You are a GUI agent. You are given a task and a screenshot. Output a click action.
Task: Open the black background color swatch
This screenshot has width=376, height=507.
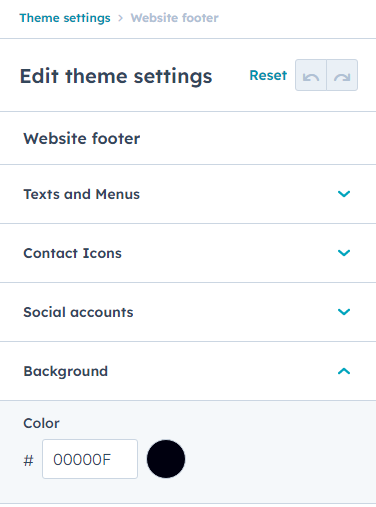pos(166,459)
